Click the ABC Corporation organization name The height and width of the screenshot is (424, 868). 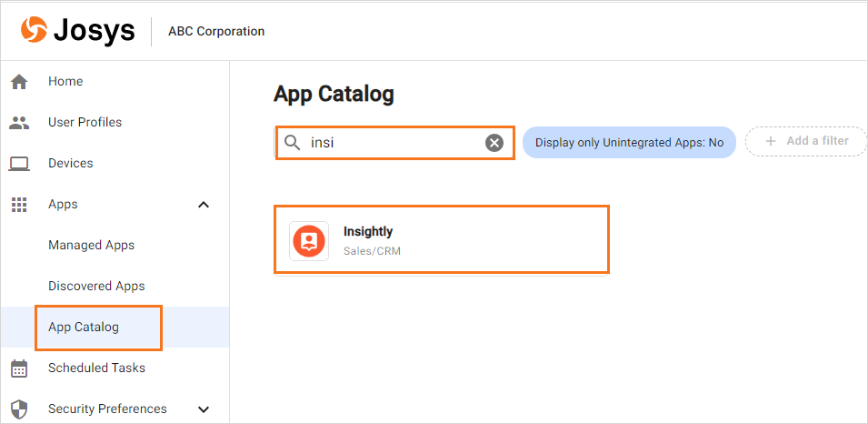pyautogui.click(x=216, y=32)
